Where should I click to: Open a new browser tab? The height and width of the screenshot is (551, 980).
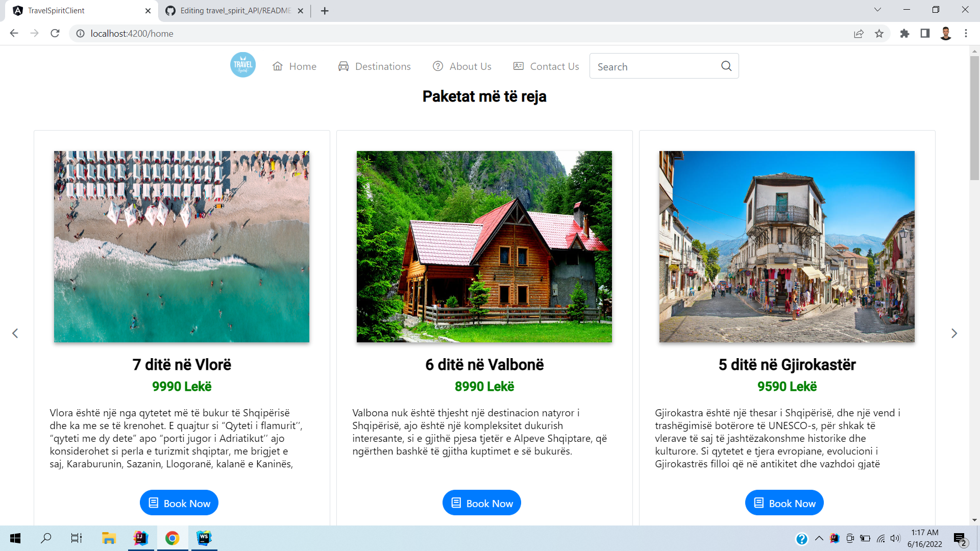pos(325,11)
